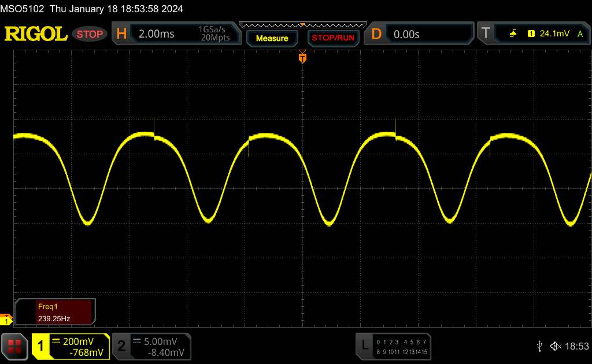The image size is (592, 364).
Task: Click the channel 2 DC coupling symbol
Action: click(x=136, y=341)
